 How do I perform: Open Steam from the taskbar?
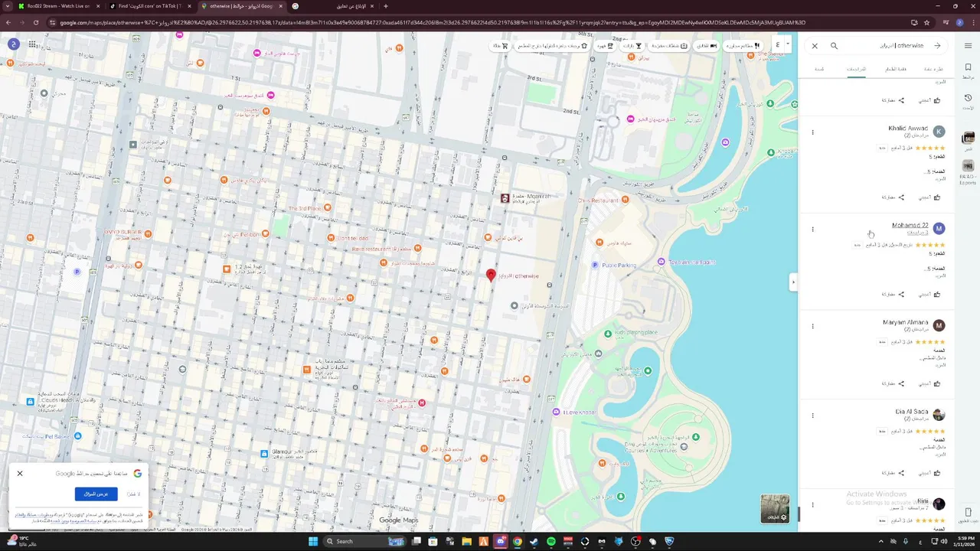534,542
